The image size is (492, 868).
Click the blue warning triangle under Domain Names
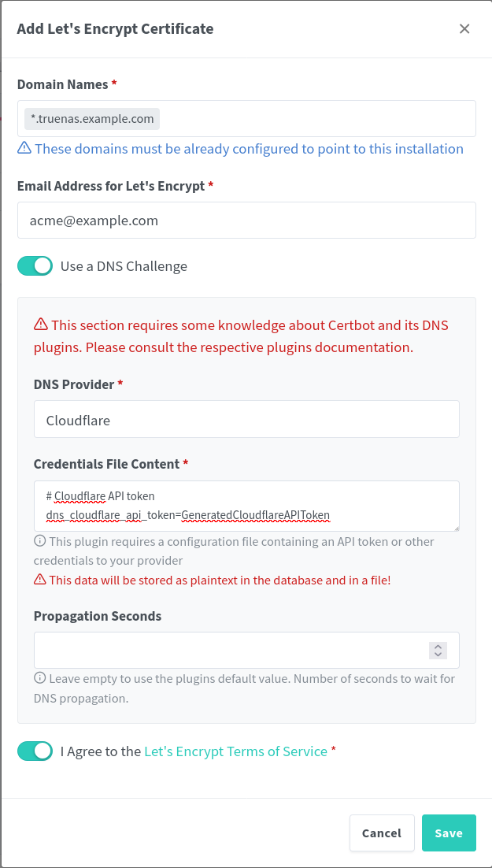pos(24,148)
